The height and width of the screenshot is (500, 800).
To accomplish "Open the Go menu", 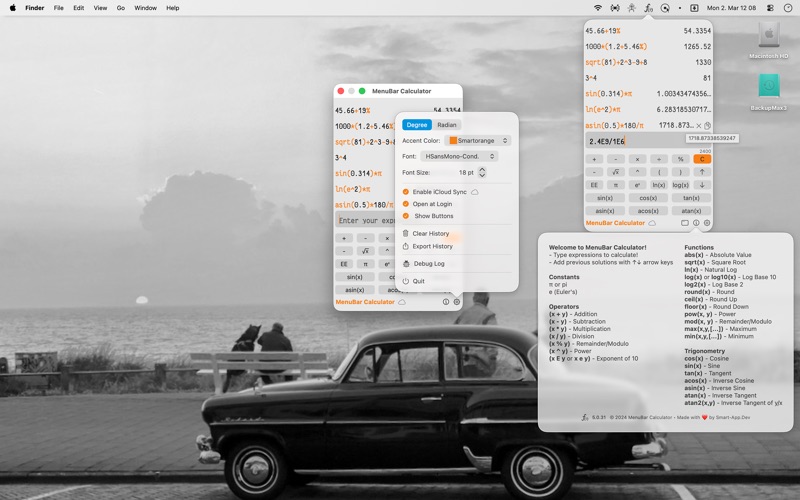I will click(120, 8).
